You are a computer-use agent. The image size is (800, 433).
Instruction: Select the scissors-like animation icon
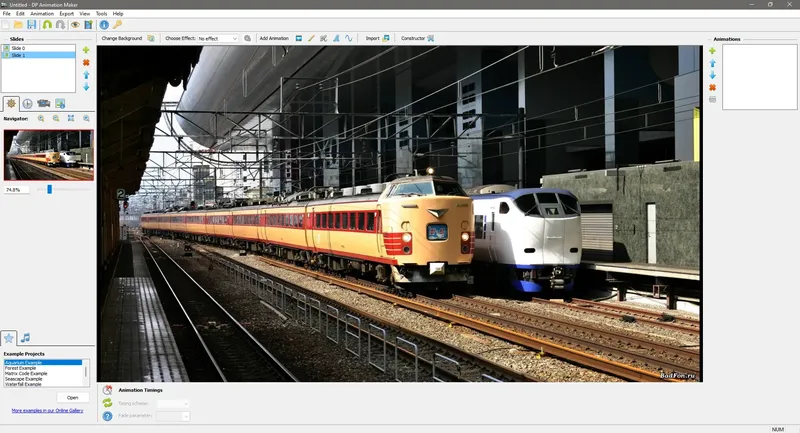[323, 38]
